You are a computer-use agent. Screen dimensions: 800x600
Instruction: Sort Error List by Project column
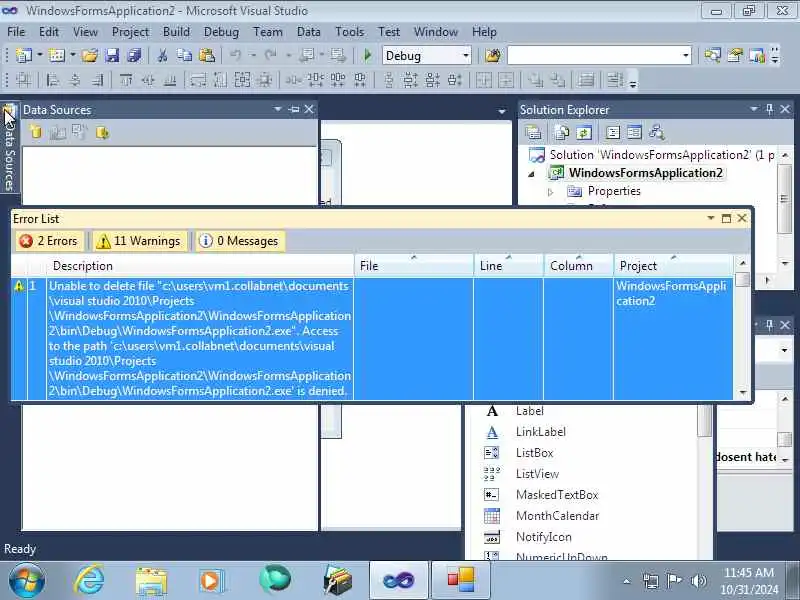(x=673, y=265)
